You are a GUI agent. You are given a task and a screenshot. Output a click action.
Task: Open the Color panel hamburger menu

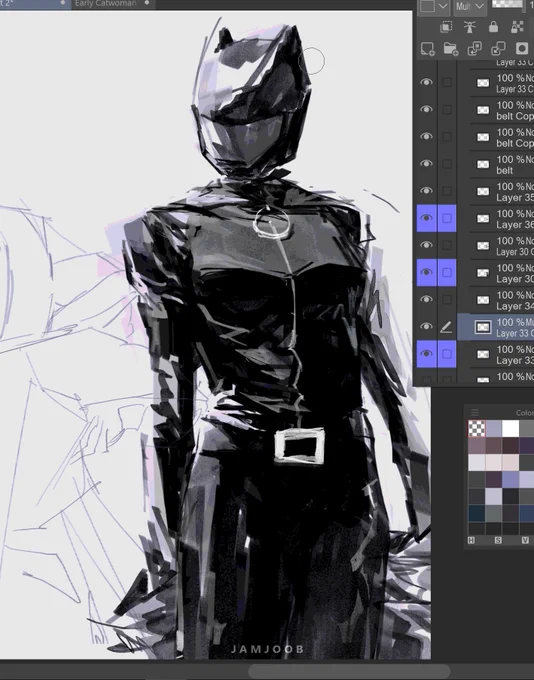tap(475, 412)
